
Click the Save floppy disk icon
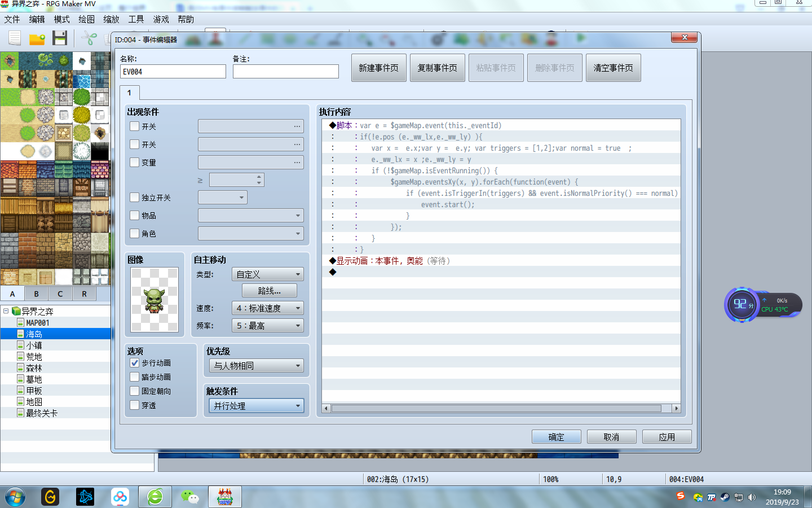coord(60,38)
